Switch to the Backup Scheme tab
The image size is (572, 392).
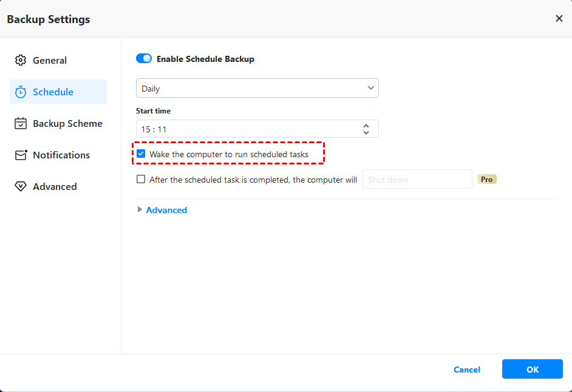(x=67, y=124)
